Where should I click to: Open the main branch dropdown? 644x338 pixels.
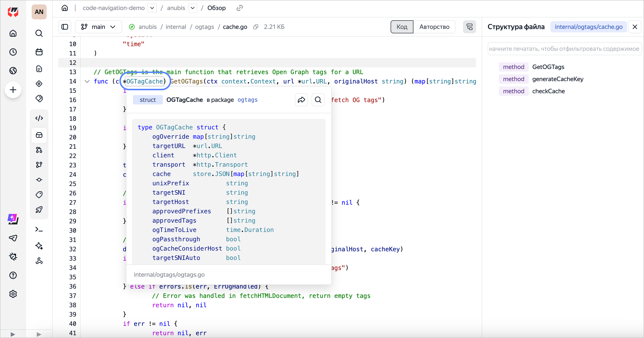click(98, 27)
